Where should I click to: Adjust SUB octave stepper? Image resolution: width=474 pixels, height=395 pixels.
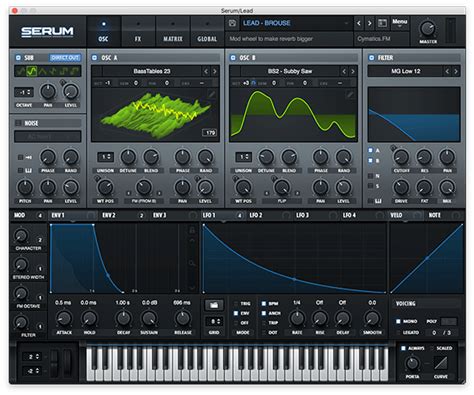click(24, 92)
